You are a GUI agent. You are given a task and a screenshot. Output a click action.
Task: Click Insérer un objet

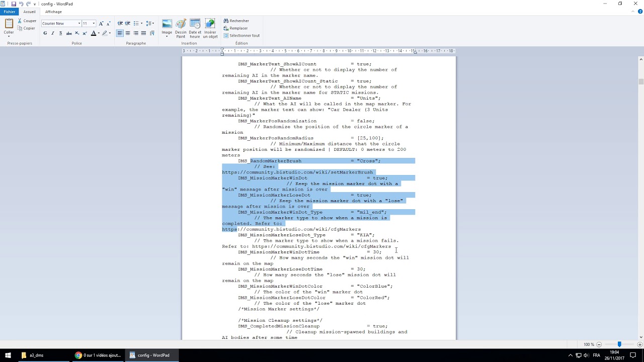click(210, 28)
